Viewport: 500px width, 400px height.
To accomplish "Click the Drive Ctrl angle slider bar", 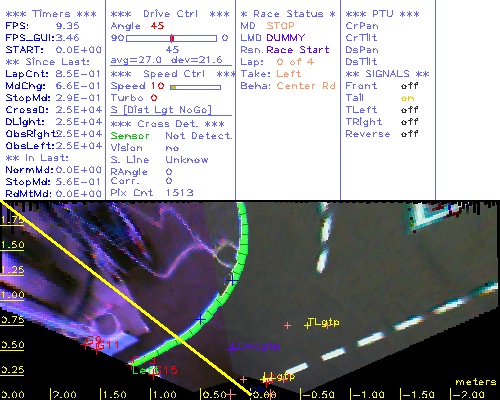I will [171, 38].
